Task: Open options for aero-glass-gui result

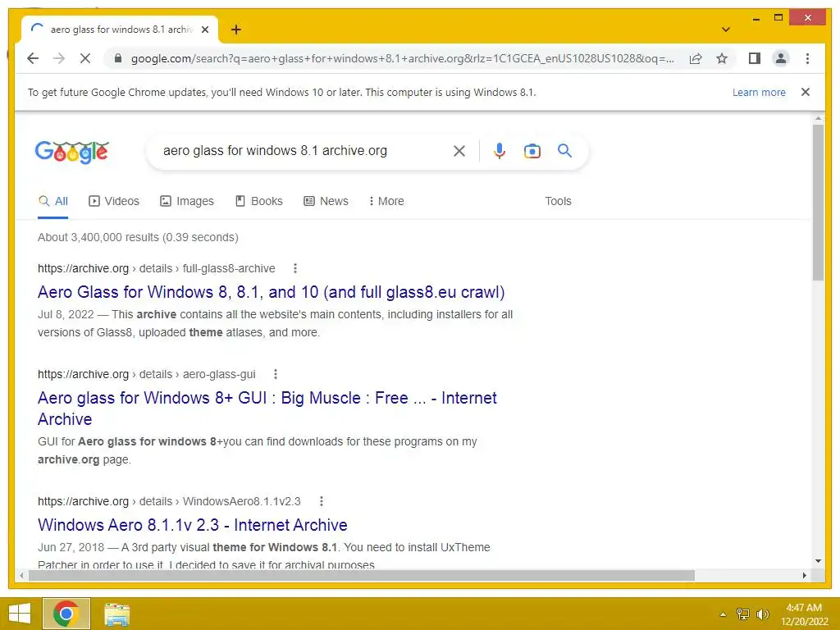Action: coord(276,374)
